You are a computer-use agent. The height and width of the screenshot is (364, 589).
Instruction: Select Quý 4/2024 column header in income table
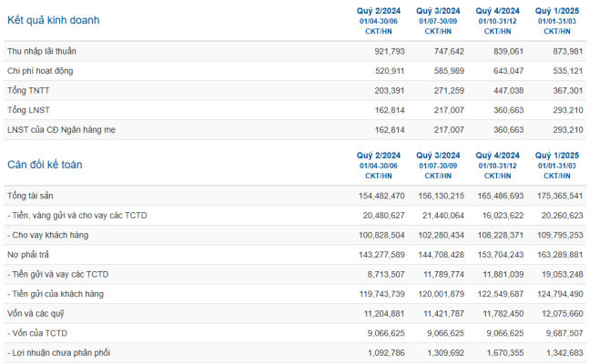pos(497,11)
